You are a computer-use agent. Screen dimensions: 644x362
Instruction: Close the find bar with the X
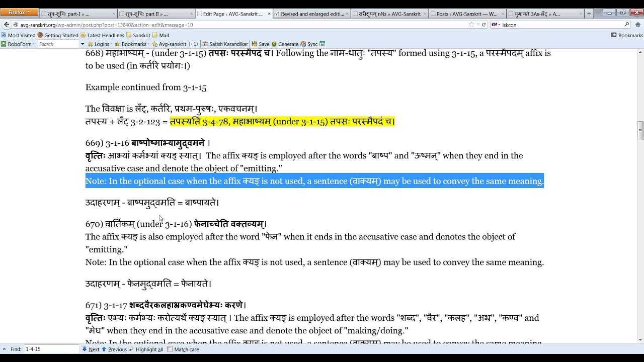[4, 349]
